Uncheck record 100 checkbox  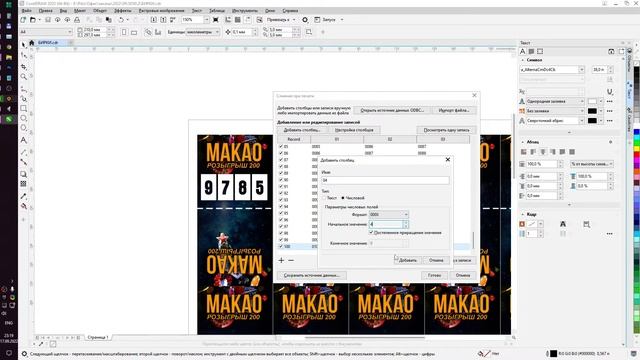(x=281, y=247)
